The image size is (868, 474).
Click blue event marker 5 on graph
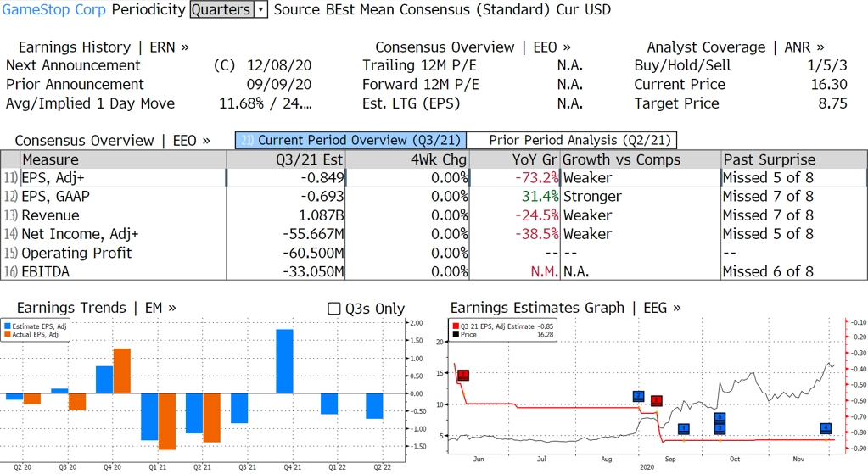pos(720,417)
